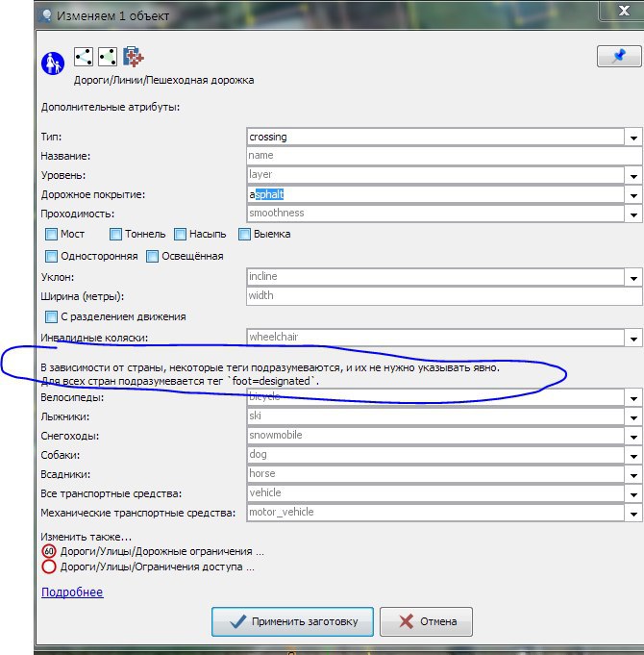Open the Механические транспортные средства dropdown
644x655 pixels.
pyautogui.click(x=633, y=513)
